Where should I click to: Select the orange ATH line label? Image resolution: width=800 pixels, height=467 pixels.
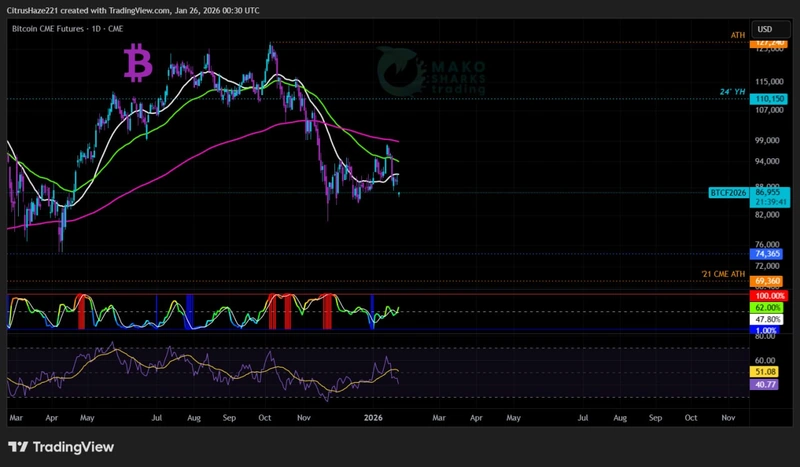pos(738,35)
